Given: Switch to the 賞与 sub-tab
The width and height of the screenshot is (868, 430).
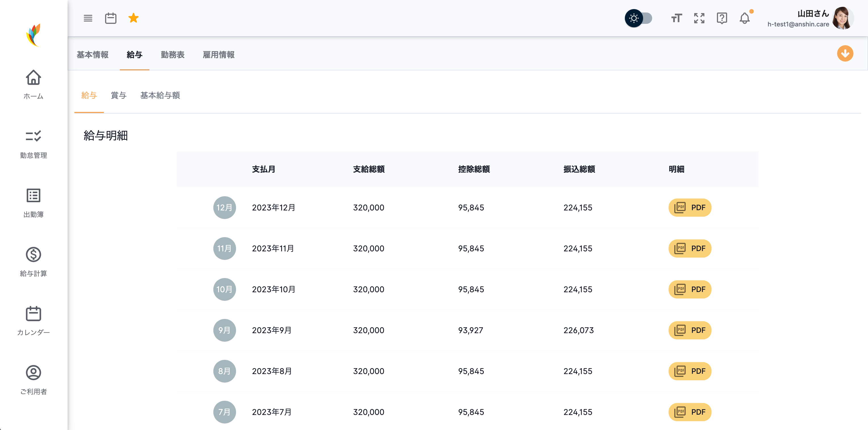Looking at the screenshot, I should tap(118, 95).
